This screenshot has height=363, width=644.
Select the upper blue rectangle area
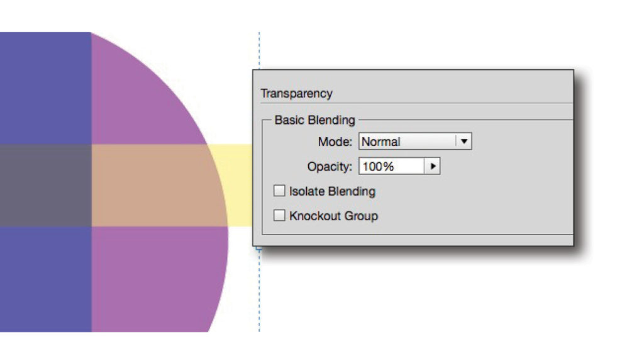click(45, 88)
